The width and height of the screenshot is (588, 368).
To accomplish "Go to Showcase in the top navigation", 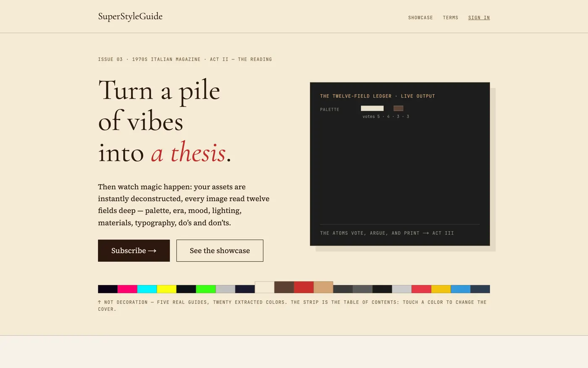I will (420, 18).
